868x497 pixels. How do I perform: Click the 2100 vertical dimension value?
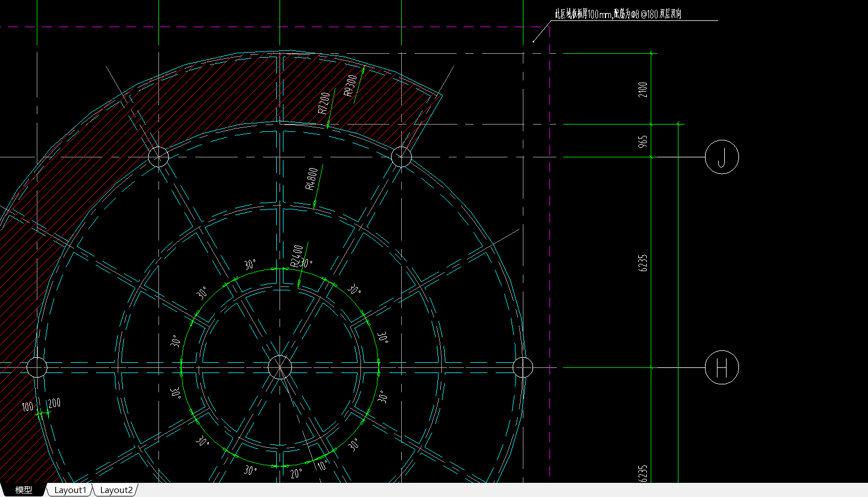[x=643, y=89]
